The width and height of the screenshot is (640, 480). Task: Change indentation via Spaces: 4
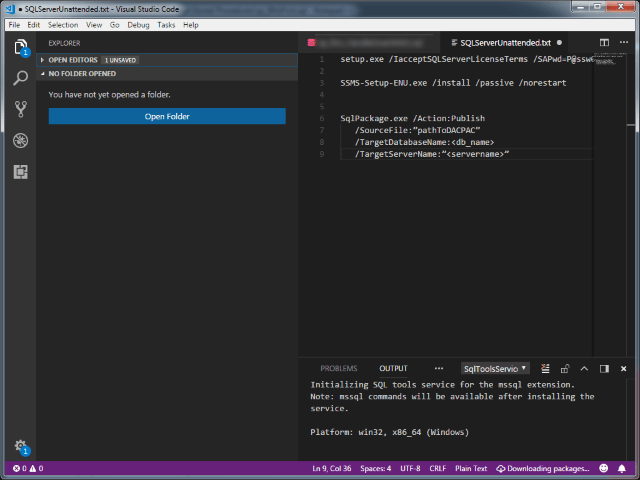click(x=375, y=469)
